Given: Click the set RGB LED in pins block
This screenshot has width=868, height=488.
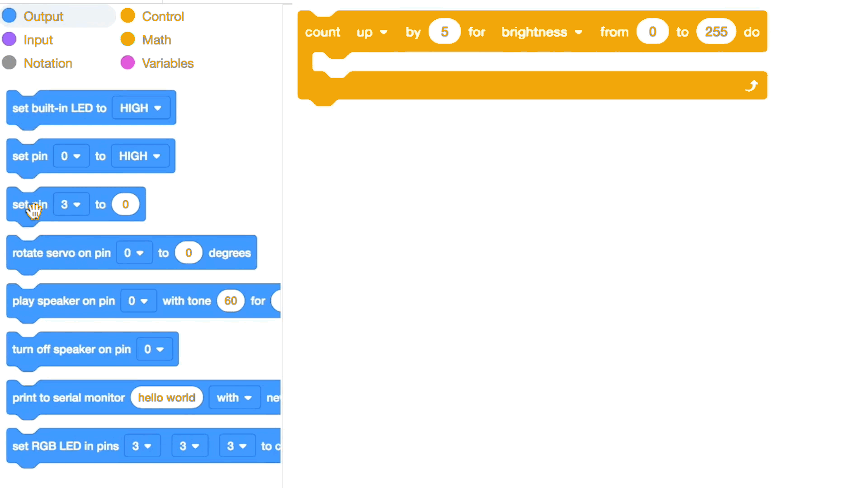Looking at the screenshot, I should pos(66,446).
